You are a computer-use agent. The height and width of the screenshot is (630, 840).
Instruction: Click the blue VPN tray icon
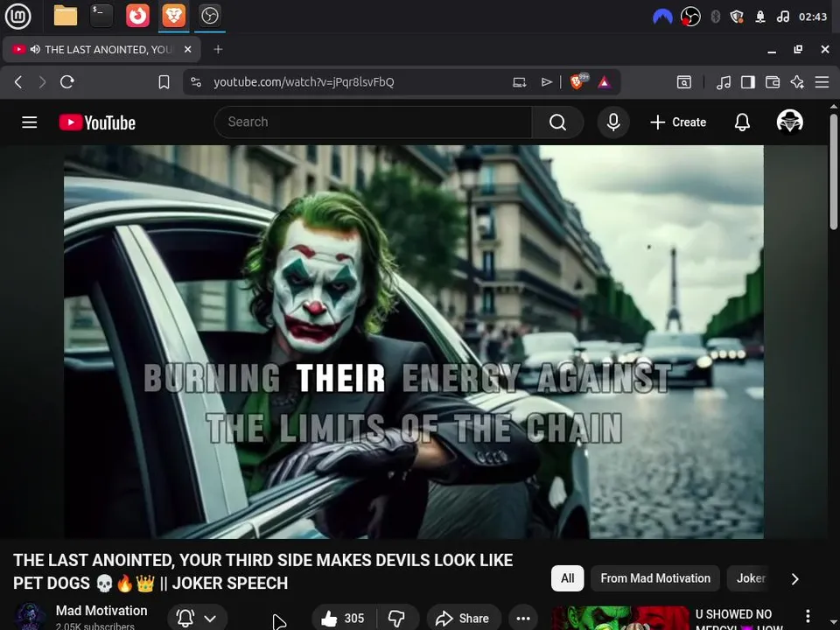click(662, 17)
